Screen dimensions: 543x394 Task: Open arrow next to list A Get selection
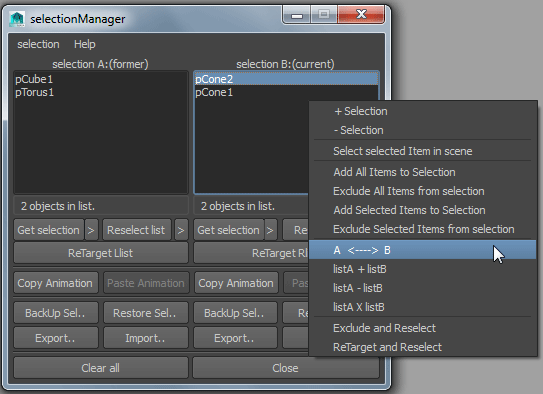91,230
